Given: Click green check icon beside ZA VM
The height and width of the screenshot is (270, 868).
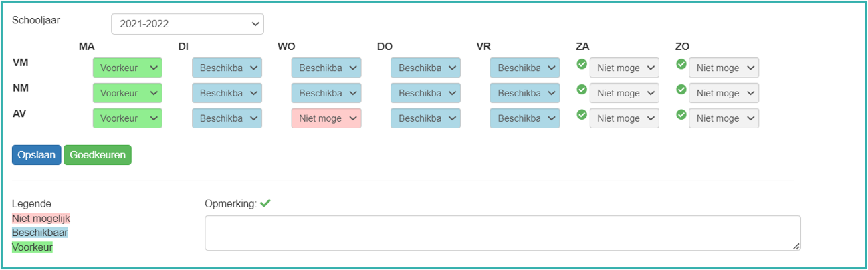Looking at the screenshot, I should click(582, 64).
